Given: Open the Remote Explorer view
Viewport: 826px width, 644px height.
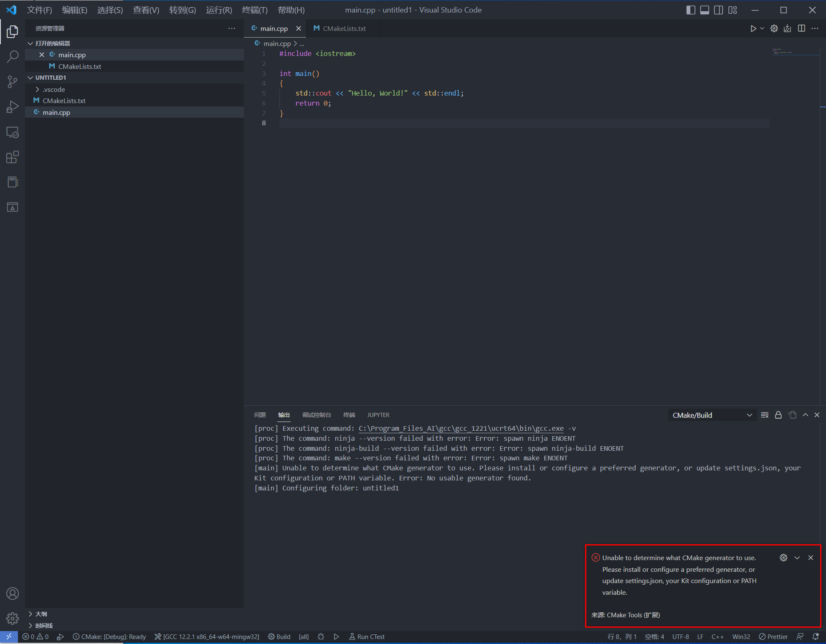Looking at the screenshot, I should [13, 132].
